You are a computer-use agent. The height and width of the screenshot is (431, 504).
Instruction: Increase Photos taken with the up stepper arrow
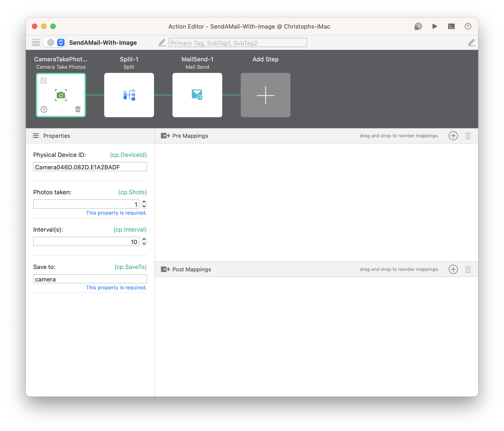[144, 202]
